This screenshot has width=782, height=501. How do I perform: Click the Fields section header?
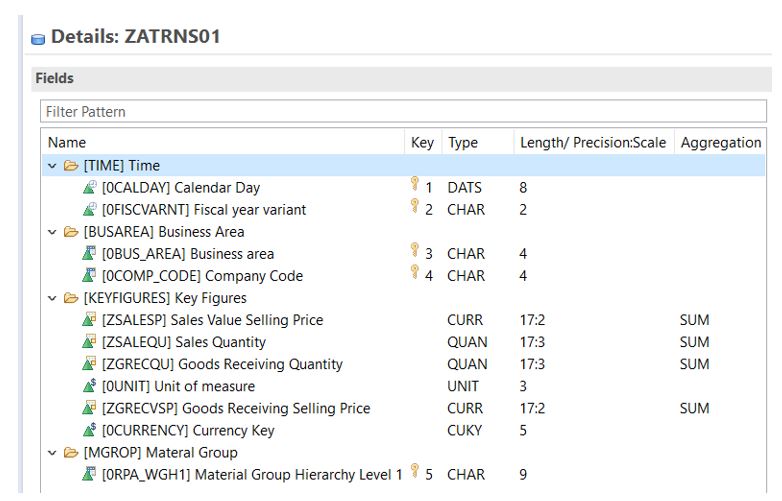(x=54, y=78)
